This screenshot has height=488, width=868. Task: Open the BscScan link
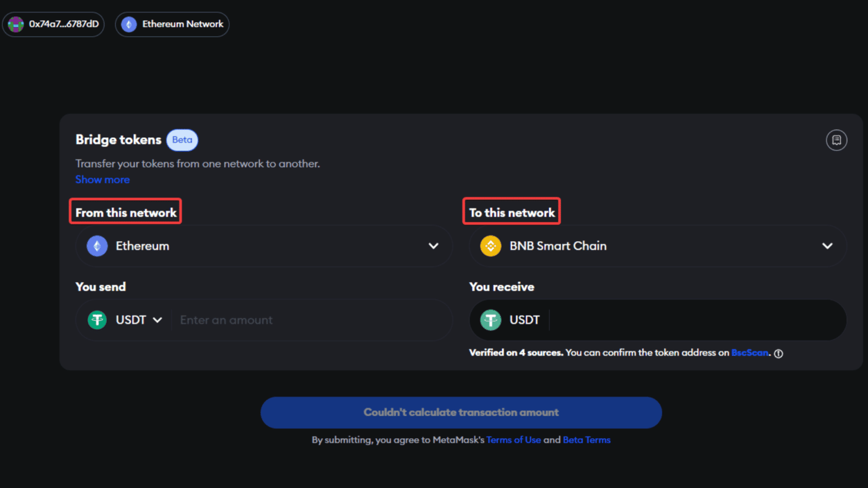point(749,352)
